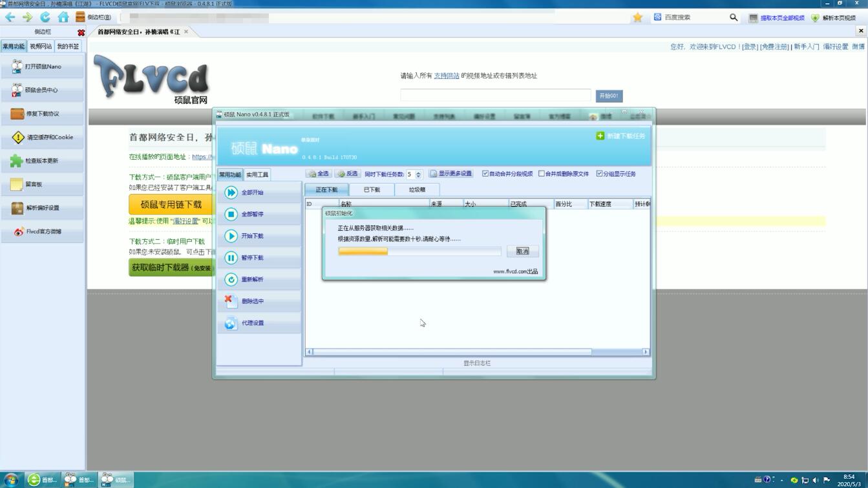
Task: Open 打开硕鼠Nano in the sidebar
Action: (43, 67)
